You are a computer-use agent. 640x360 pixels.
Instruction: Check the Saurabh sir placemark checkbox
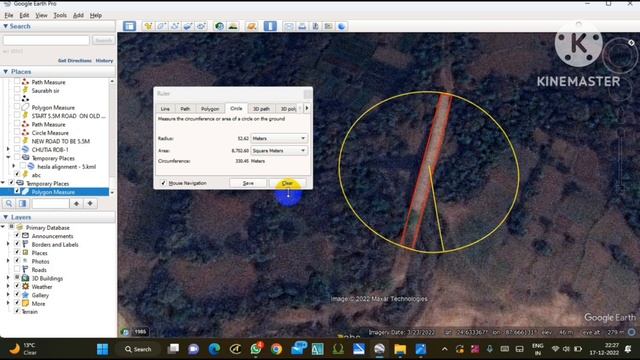tap(17, 90)
